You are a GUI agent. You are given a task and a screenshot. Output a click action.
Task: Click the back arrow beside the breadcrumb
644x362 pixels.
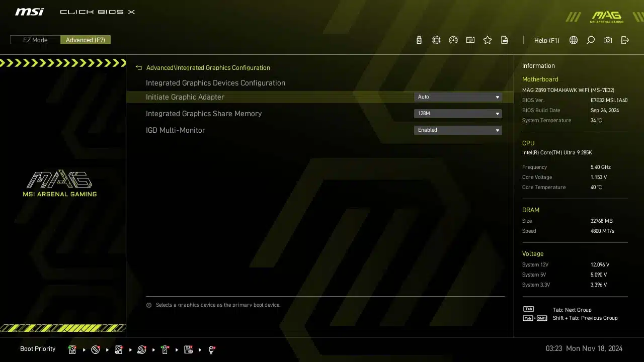139,67
